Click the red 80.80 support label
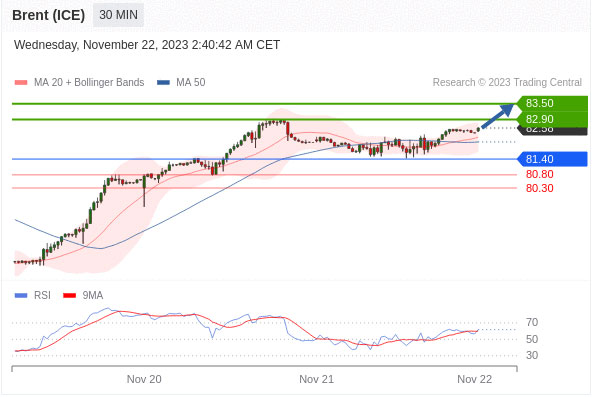Screen dimensions: 594x397 click(539, 174)
